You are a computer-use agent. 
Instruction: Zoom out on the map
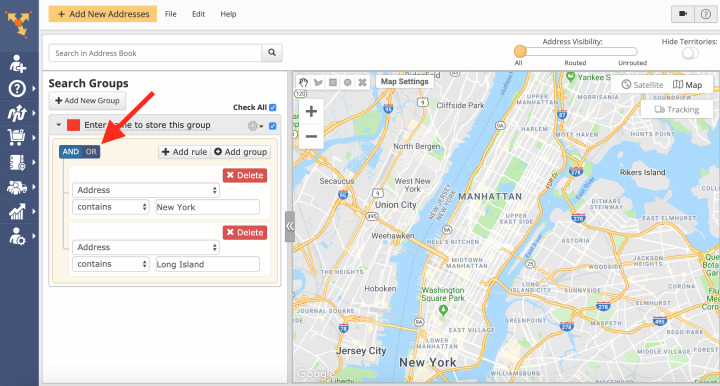coord(311,136)
